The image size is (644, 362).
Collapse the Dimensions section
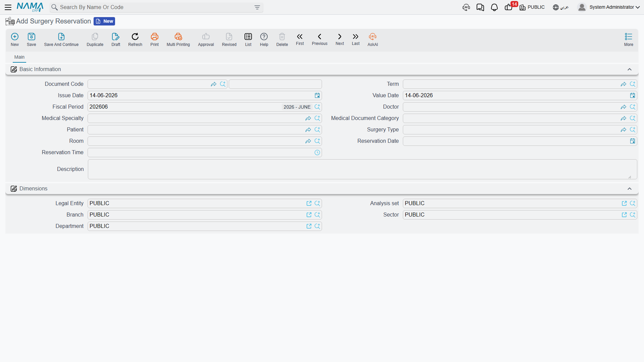coord(630,189)
